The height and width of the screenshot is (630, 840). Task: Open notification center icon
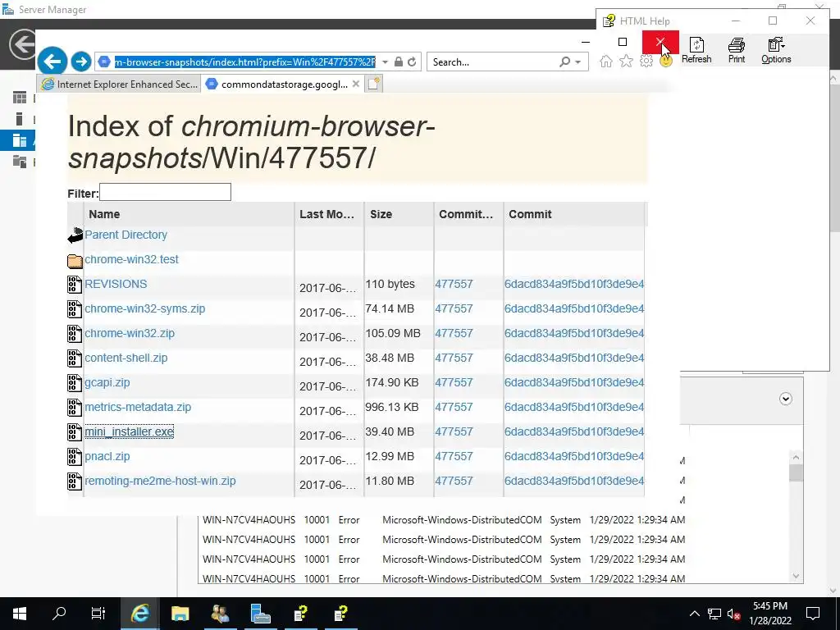[x=813, y=614]
